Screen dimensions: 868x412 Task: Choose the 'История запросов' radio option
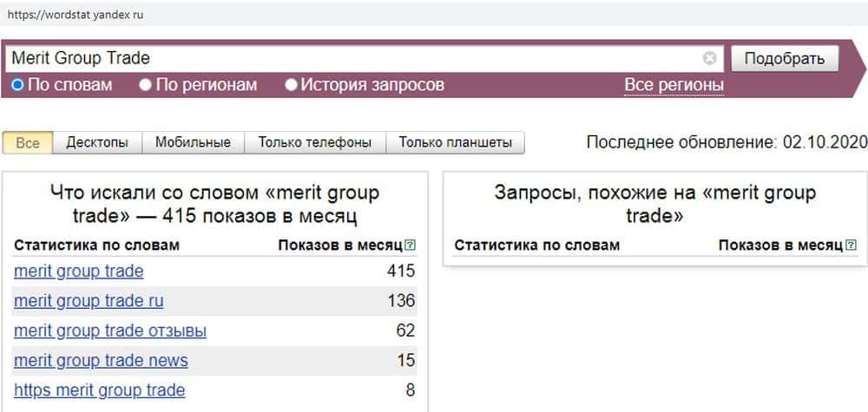pos(292,85)
